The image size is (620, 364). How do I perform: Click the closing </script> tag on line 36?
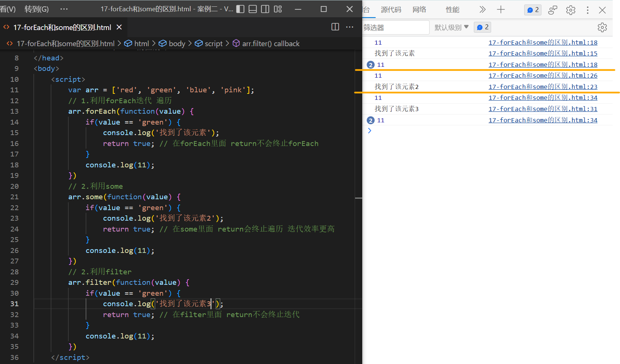pyautogui.click(x=70, y=358)
